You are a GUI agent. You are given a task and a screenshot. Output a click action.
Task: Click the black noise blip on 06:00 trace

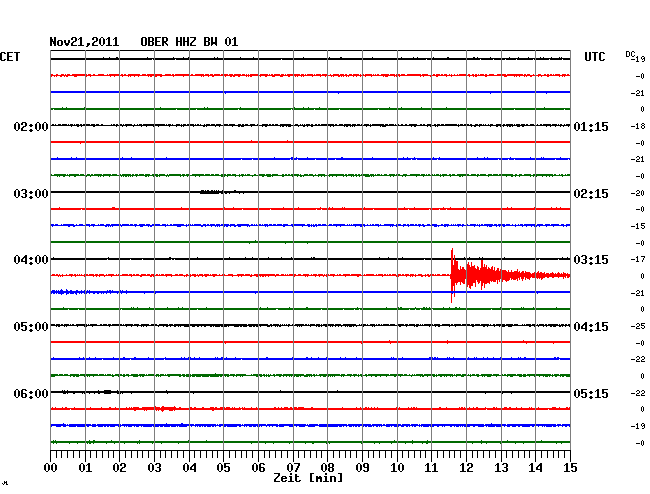coord(107,392)
